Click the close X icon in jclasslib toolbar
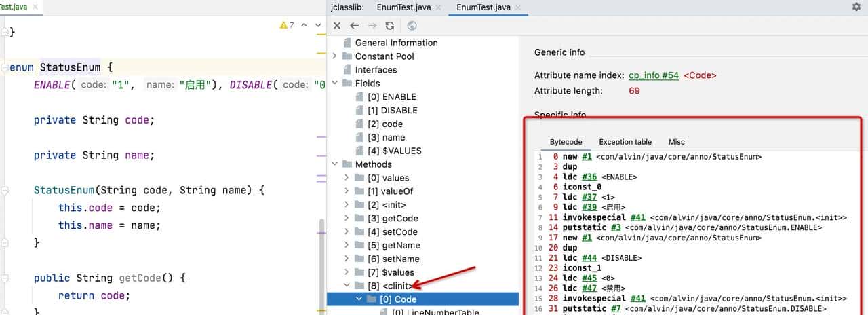This screenshot has height=315, width=868. tap(337, 26)
